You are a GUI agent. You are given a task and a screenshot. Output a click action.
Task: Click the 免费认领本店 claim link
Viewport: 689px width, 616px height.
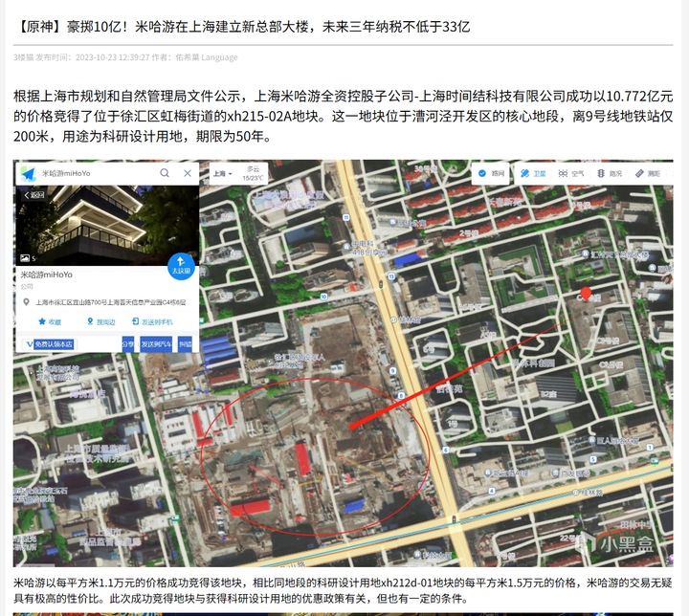[50, 344]
